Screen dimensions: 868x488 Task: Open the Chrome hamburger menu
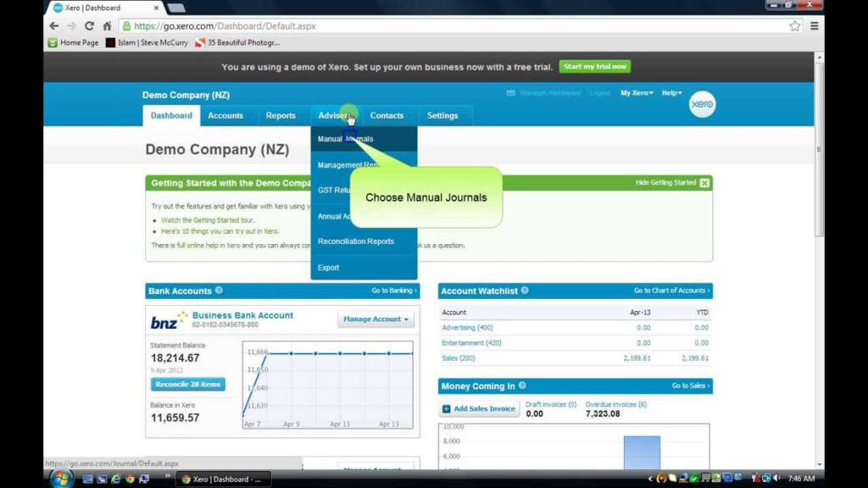[x=815, y=26]
